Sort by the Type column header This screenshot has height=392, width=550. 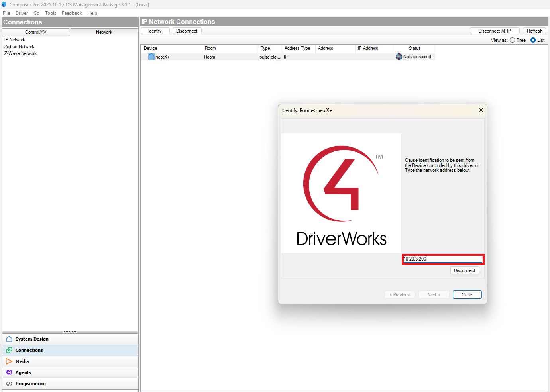(x=270, y=48)
